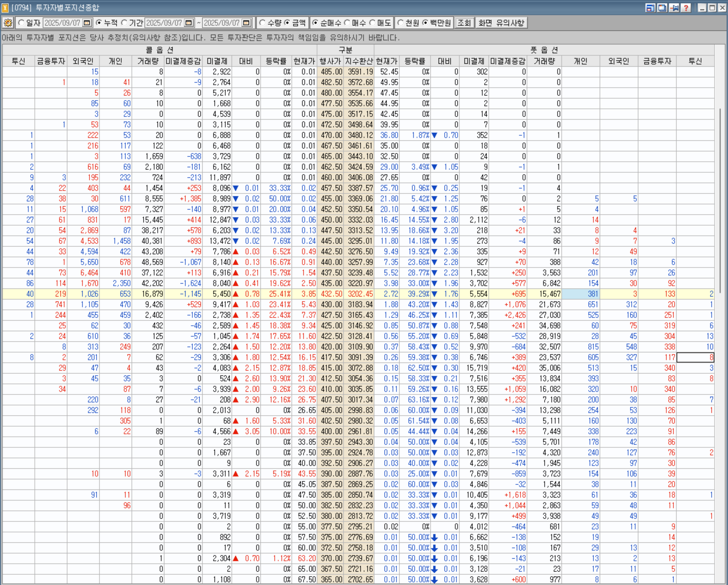Click the red question mark help icon

(686, 8)
